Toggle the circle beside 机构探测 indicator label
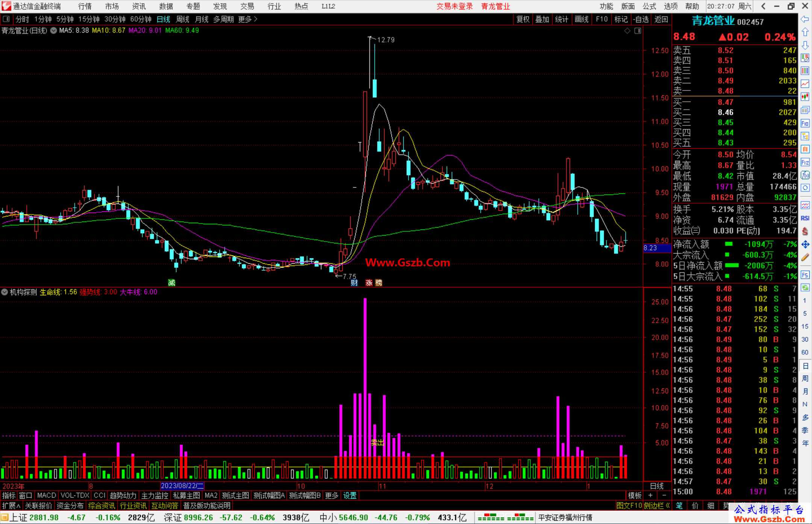Screen dimensions: 812x524 pyautogui.click(x=5, y=292)
